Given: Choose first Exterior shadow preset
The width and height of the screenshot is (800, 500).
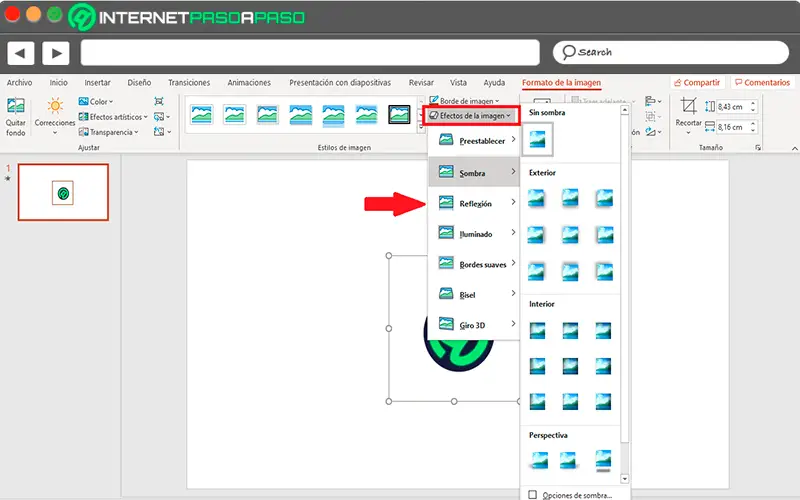Looking at the screenshot, I should click(x=537, y=198).
